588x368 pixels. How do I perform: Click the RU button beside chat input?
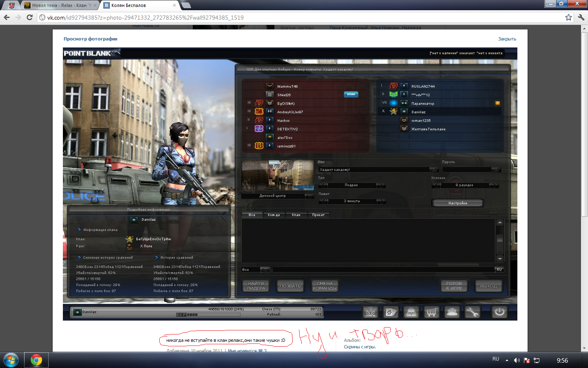pyautogui.click(x=499, y=269)
